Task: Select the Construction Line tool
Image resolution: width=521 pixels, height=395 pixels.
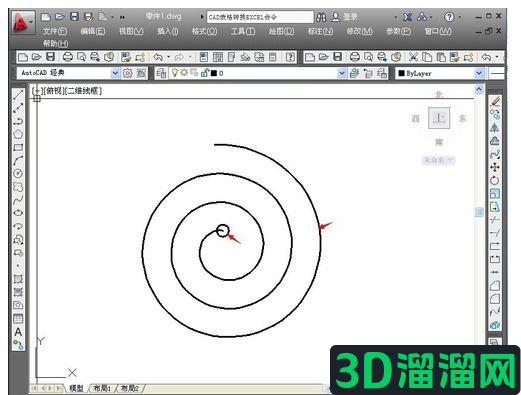Action: 18,108
